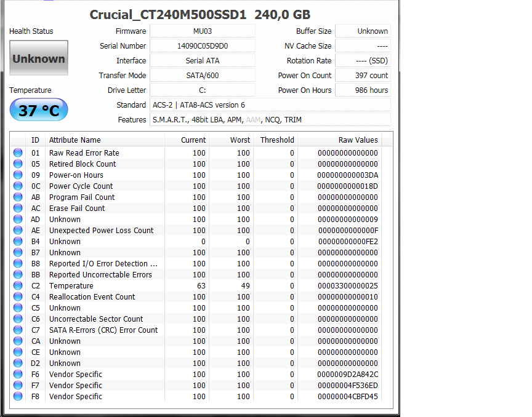Screen dimensions: 532x417
Task: Click the Power On Count field 397 count
Action: point(363,75)
